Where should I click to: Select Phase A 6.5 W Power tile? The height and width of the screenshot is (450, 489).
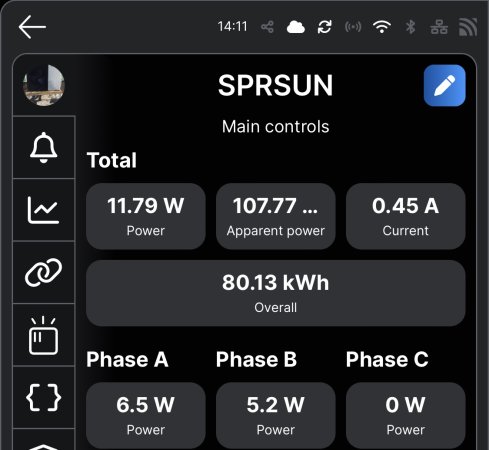[x=146, y=415]
